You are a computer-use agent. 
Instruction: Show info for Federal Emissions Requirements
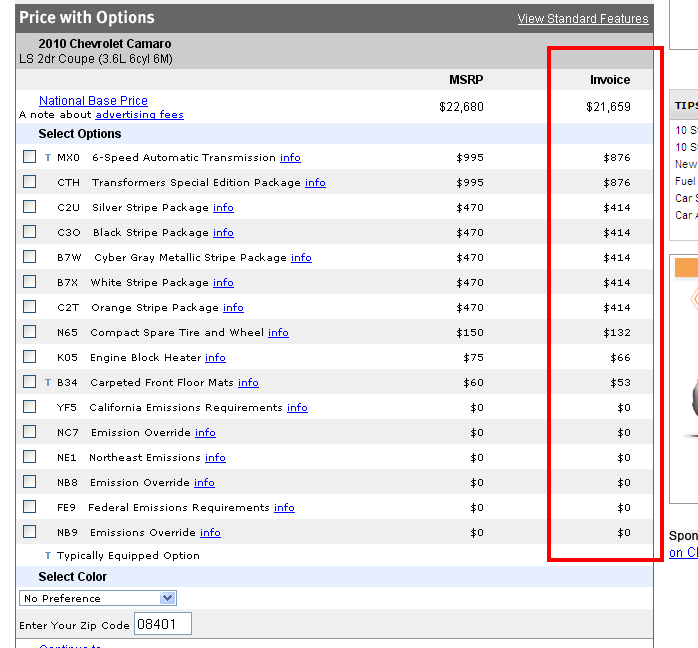pyautogui.click(x=284, y=508)
